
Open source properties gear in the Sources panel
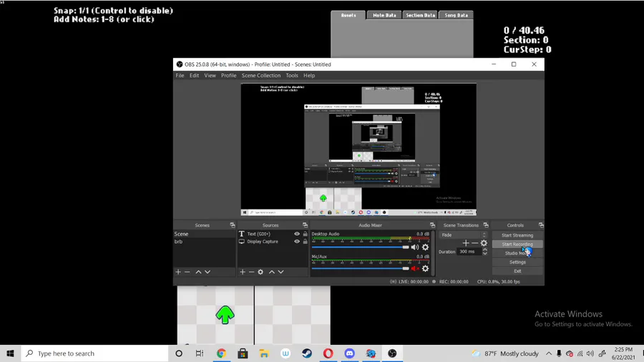click(x=260, y=272)
